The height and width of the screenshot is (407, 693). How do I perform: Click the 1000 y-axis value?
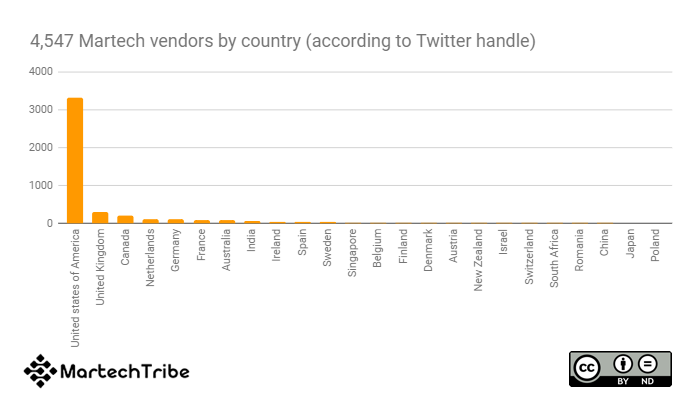41,186
